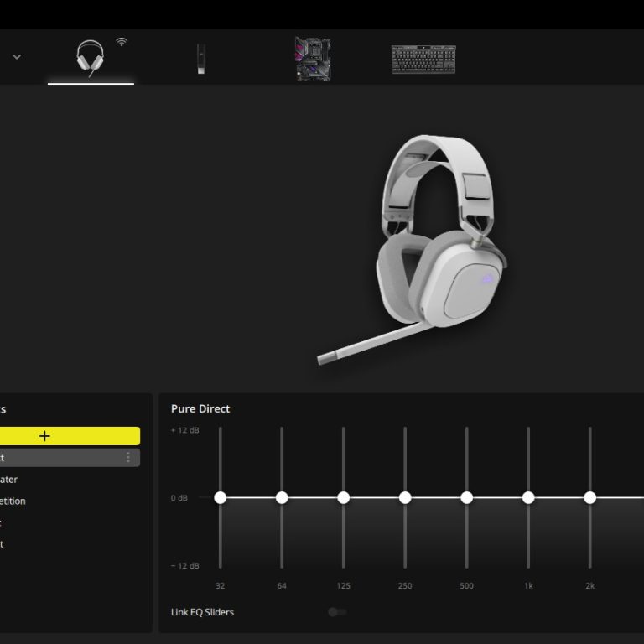Click the wireless signal indicator beside headset
644x644 pixels.
point(122,42)
